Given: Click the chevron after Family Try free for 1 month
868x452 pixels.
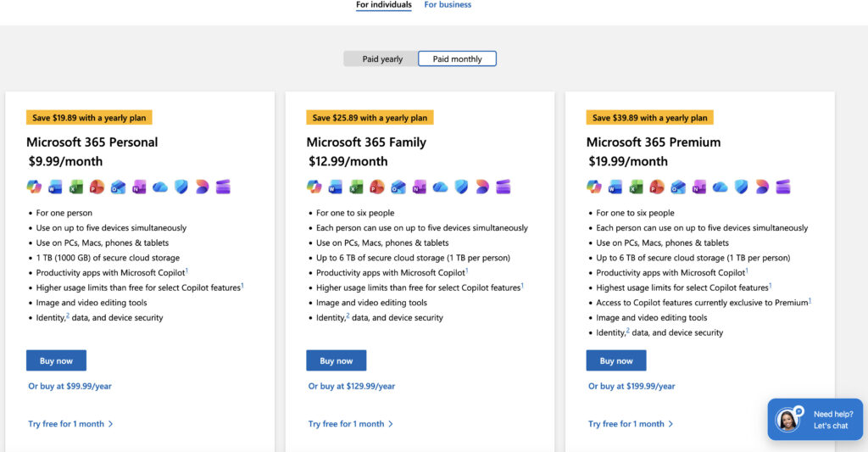Looking at the screenshot, I should pos(391,424).
